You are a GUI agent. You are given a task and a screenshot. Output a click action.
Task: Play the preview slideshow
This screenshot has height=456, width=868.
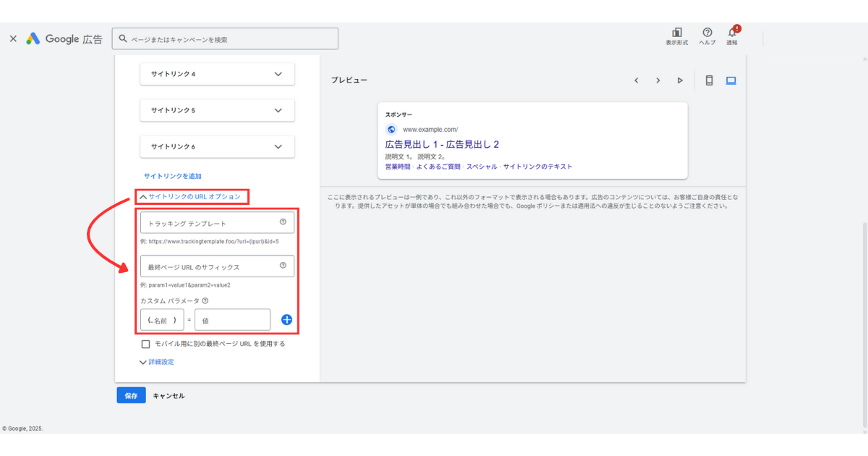(680, 80)
